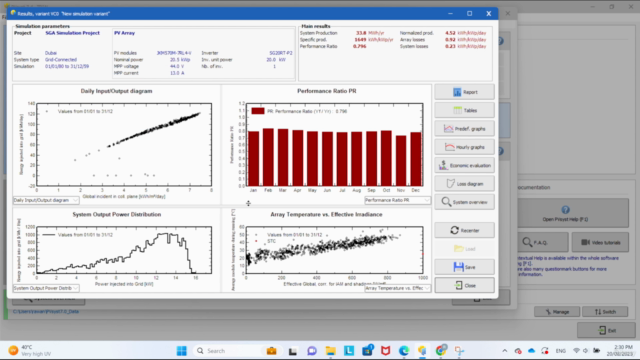Open the Report button
Viewport: 640px width, 360px height.
464,92
